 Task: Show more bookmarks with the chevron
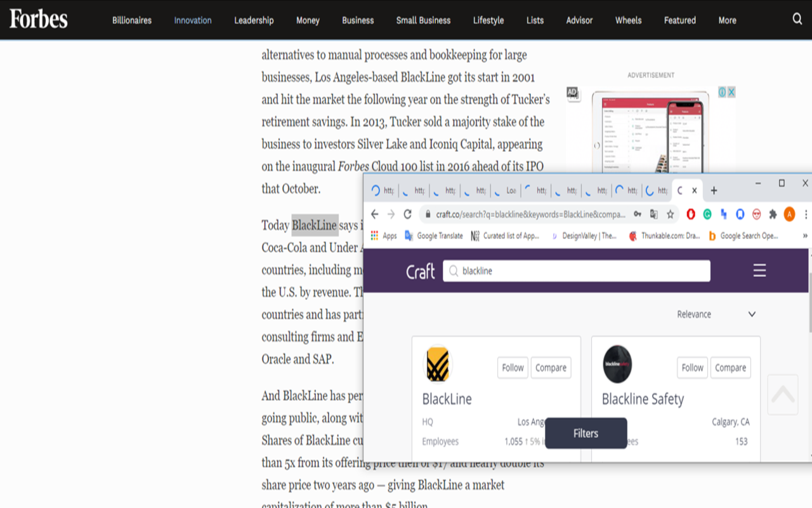tap(805, 236)
